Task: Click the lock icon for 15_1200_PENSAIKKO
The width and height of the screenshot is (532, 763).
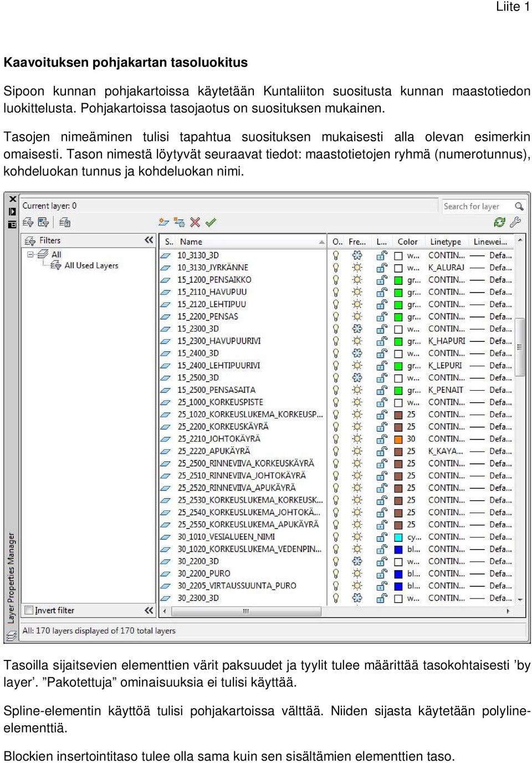Action: [x=382, y=280]
